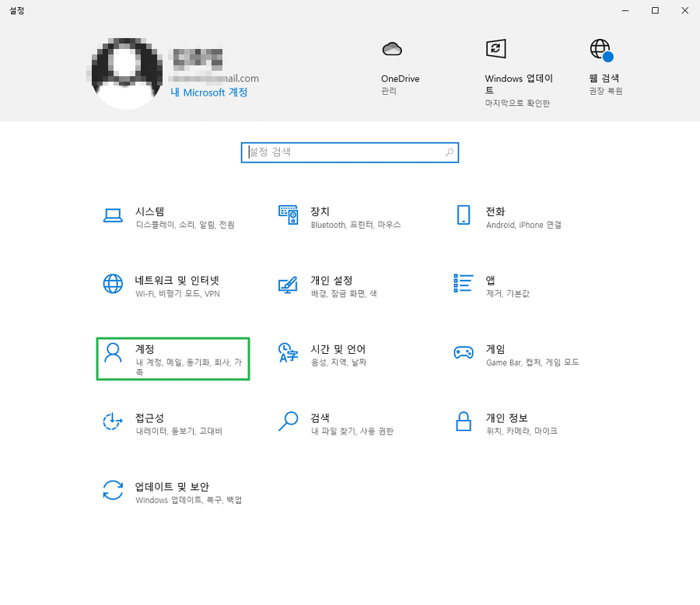Click the Windows 업데이트 label
This screenshot has height=605, width=700.
(518, 84)
